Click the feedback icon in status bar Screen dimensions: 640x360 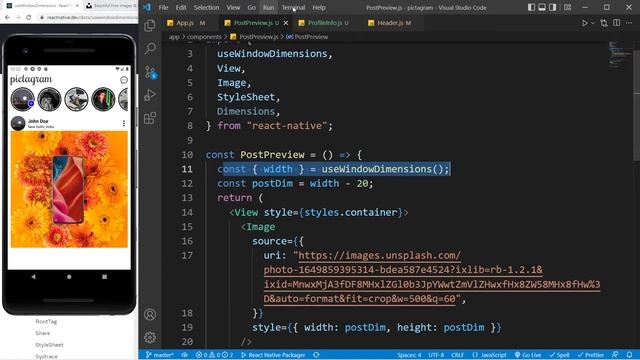(x=615, y=355)
